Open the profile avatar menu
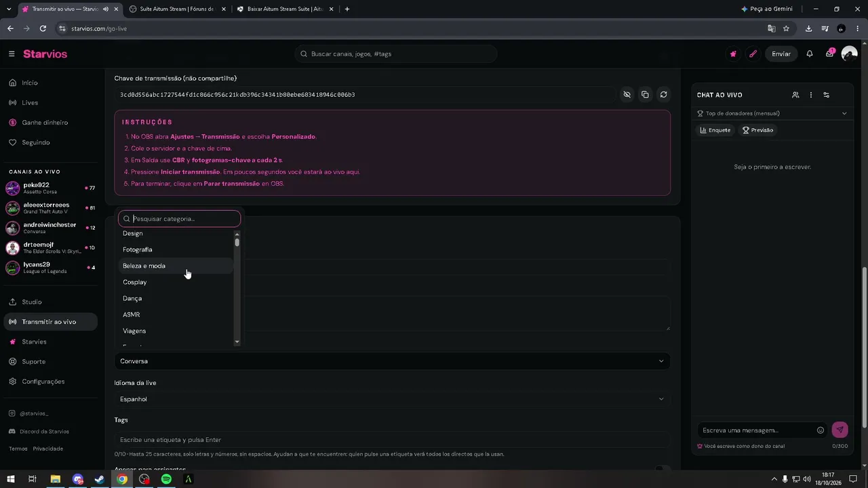This screenshot has height=488, width=868. pyautogui.click(x=849, y=54)
